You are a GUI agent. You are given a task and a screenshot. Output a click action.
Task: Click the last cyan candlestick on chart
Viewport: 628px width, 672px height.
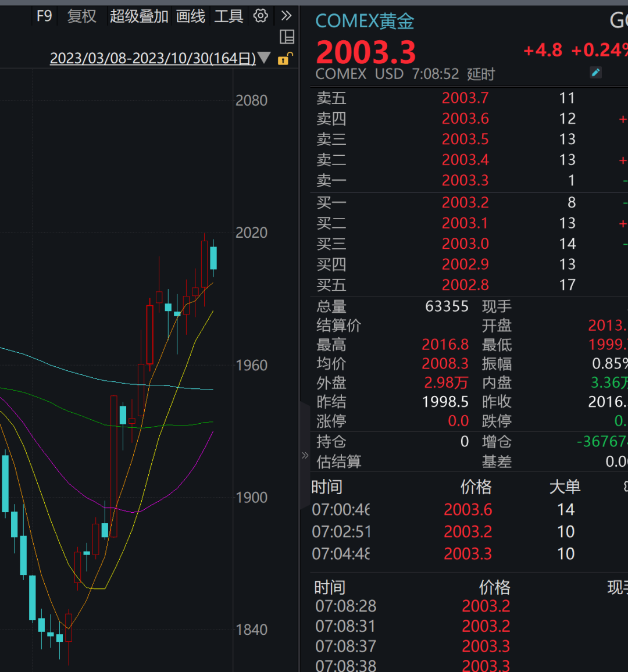point(213,258)
